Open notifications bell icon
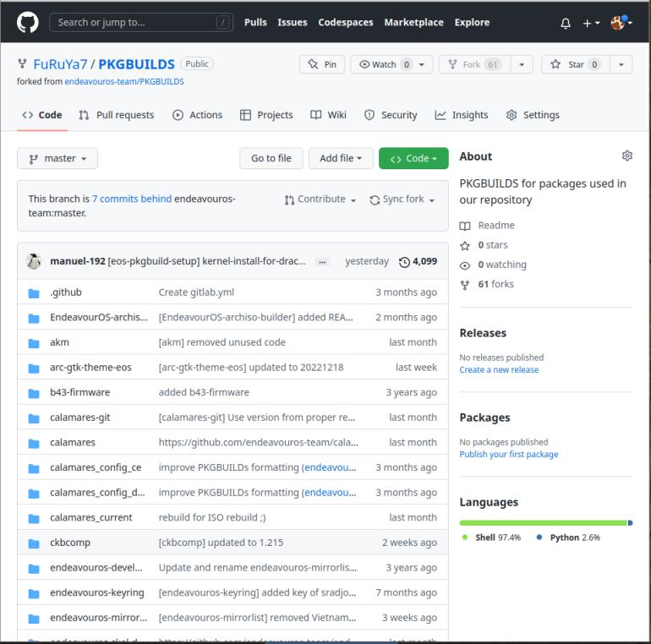 [x=565, y=23]
